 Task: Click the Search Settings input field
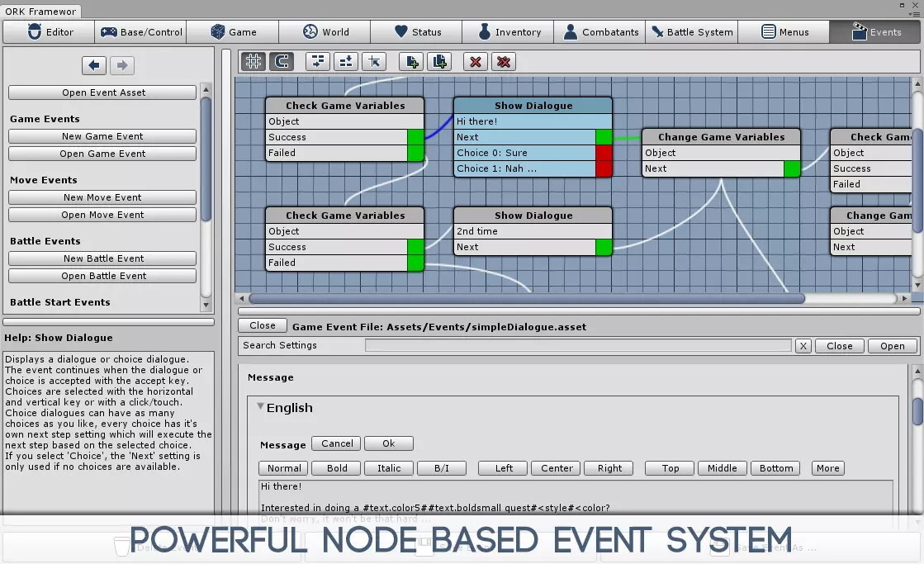[578, 345]
